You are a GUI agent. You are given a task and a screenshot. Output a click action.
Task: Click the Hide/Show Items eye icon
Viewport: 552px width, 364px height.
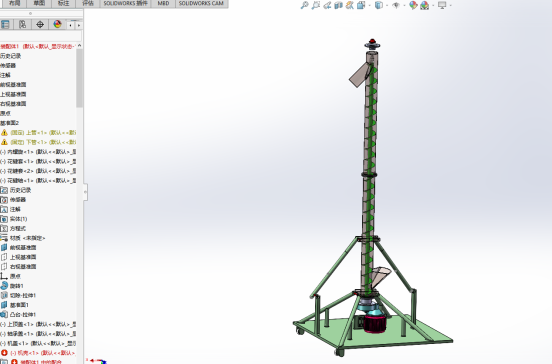click(x=396, y=5)
